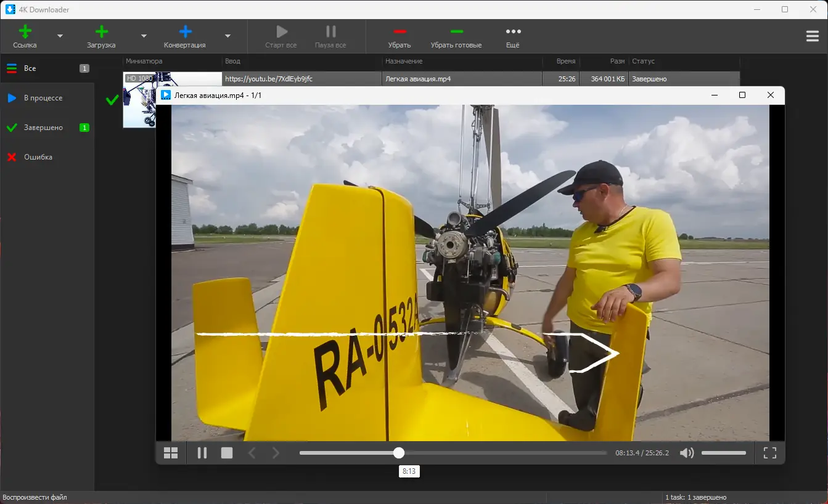Open playlist grid view in player
The height and width of the screenshot is (504, 828).
tap(171, 453)
